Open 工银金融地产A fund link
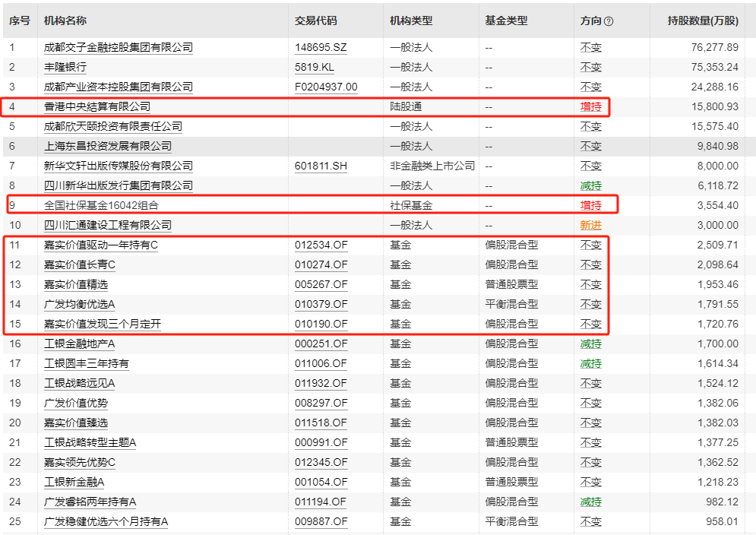 (x=79, y=344)
